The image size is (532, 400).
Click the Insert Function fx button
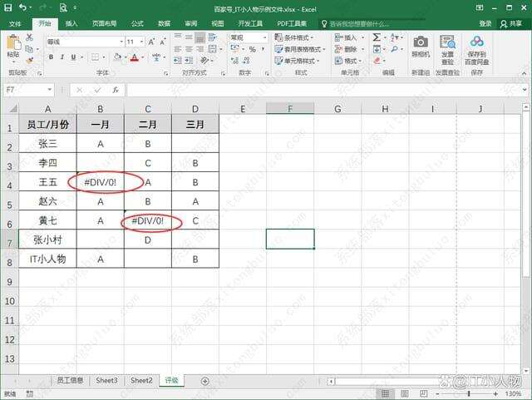click(x=116, y=90)
